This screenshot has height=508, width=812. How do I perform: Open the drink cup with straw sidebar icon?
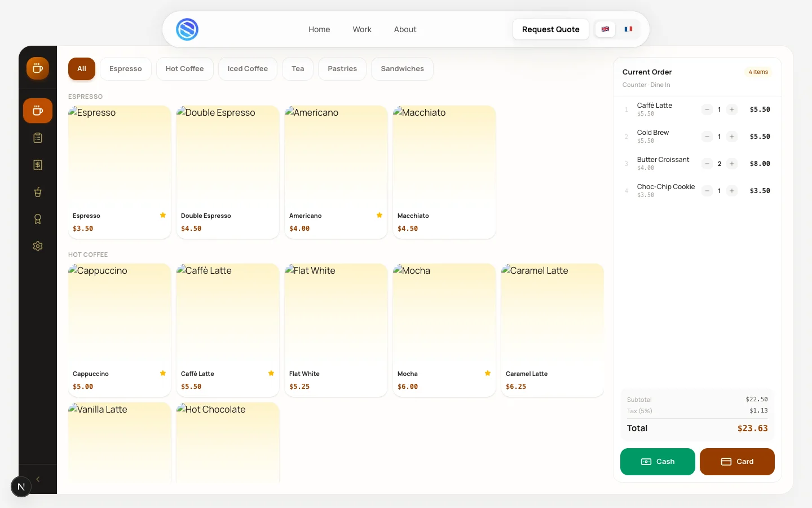[38, 192]
